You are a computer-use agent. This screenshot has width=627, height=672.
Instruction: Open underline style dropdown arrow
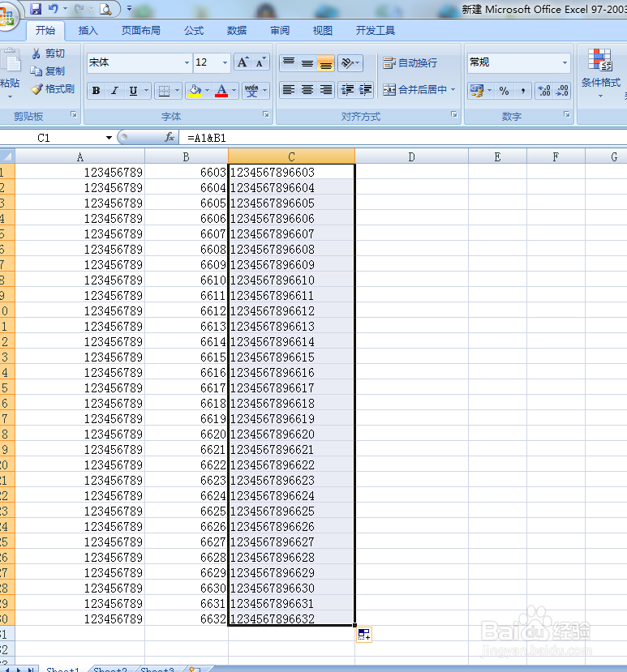tap(146, 91)
